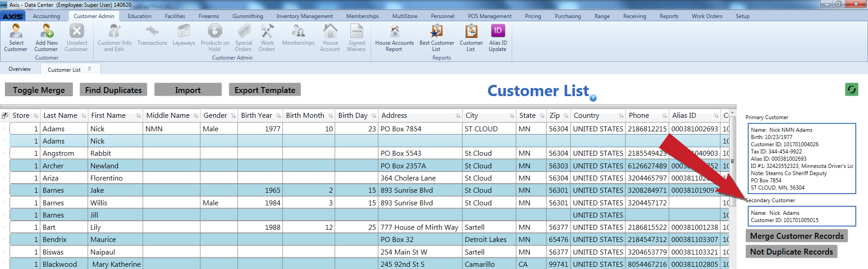This screenshot has height=269, width=868.
Task: Open House Accounts Report
Action: pos(394,37)
